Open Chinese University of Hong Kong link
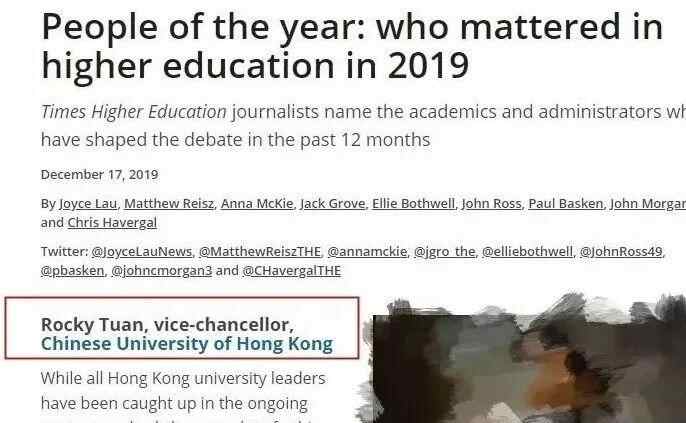 (x=186, y=345)
